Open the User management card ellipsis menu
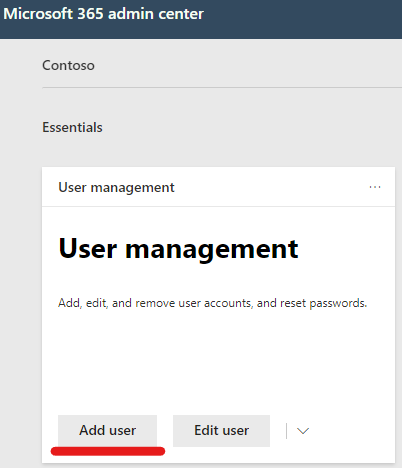Image resolution: width=402 pixels, height=468 pixels. [375, 187]
